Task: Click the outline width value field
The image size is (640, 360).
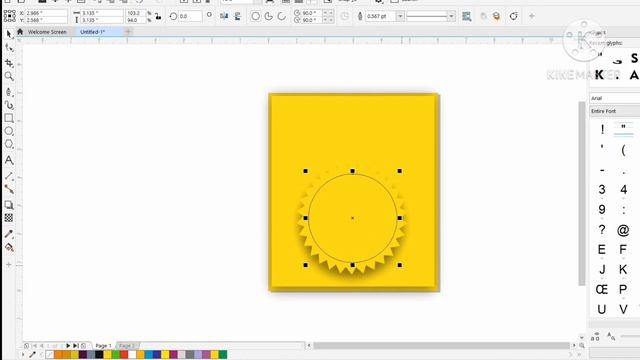Action: (380, 16)
